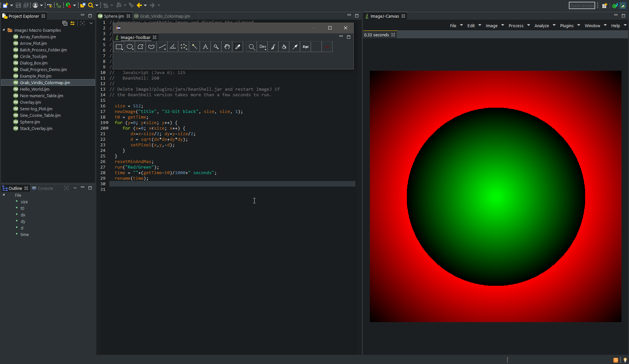
Task: Select the magnifying glass zoom tool
Action: (x=216, y=46)
